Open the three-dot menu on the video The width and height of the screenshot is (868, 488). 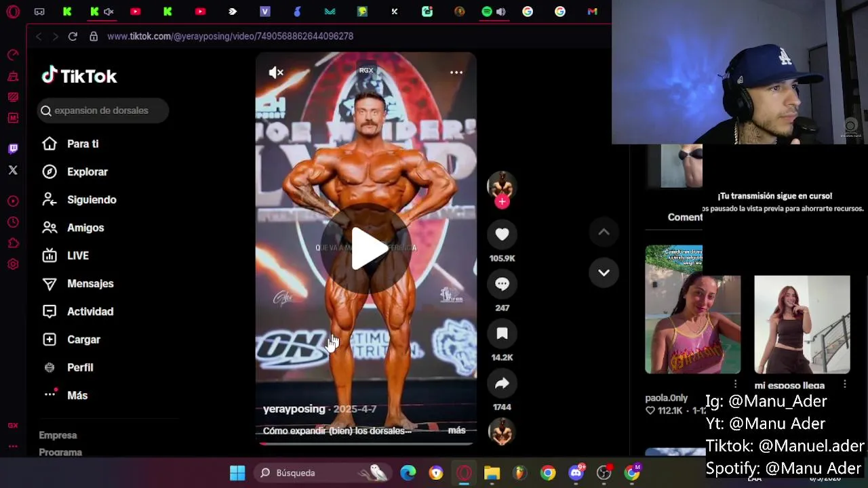coord(456,73)
